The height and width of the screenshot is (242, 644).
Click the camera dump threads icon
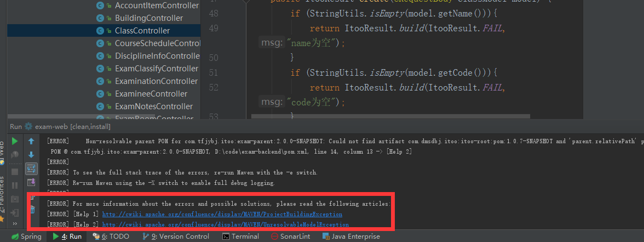[15, 199]
